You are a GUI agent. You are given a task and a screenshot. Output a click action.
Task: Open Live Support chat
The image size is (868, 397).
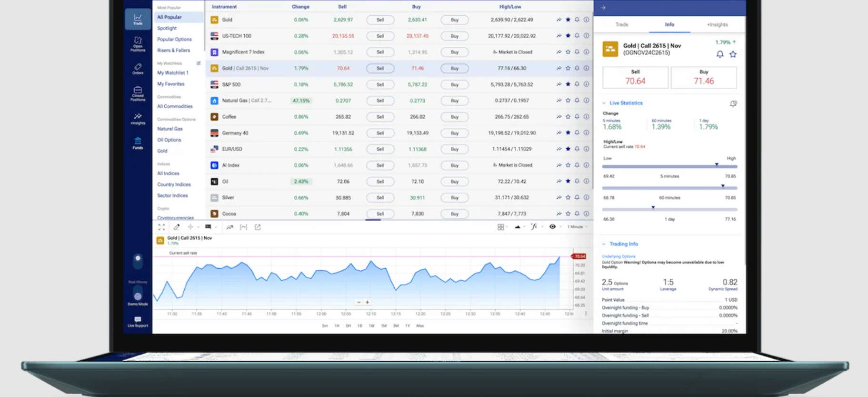138,322
